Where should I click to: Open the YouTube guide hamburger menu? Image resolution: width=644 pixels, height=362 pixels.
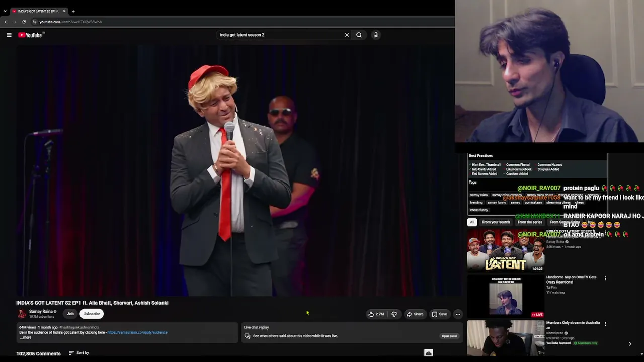[9, 35]
